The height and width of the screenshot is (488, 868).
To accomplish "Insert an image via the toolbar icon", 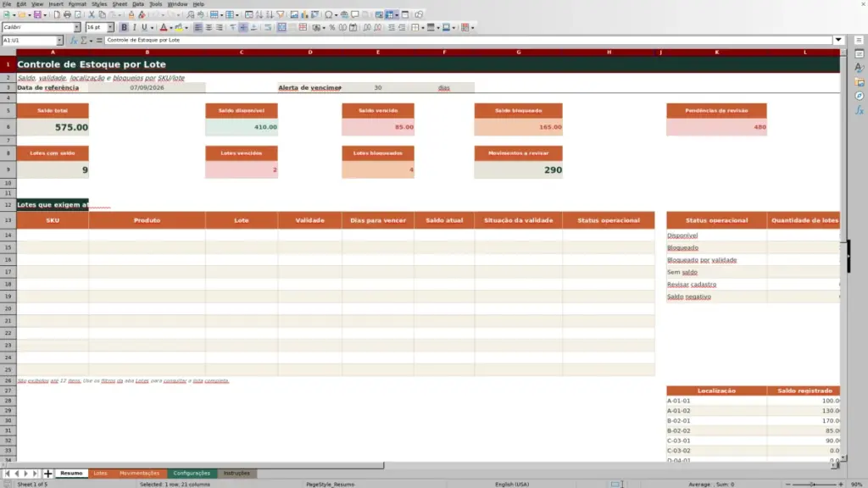I will [x=294, y=15].
